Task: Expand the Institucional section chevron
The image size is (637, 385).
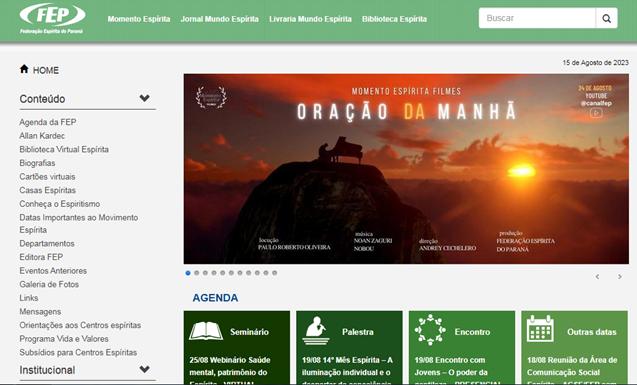Action: tap(144, 369)
